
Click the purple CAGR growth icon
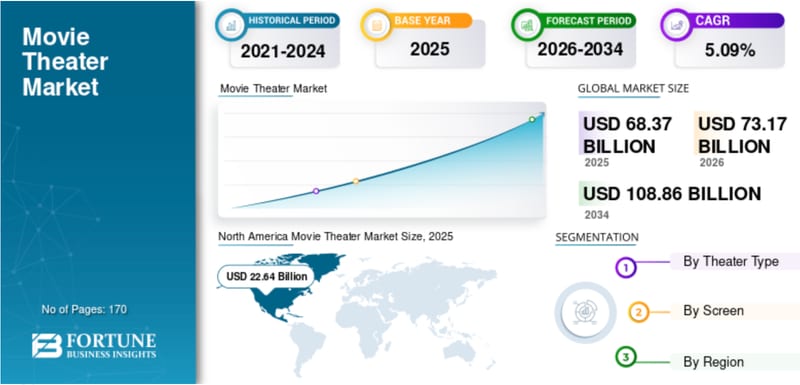click(x=677, y=24)
